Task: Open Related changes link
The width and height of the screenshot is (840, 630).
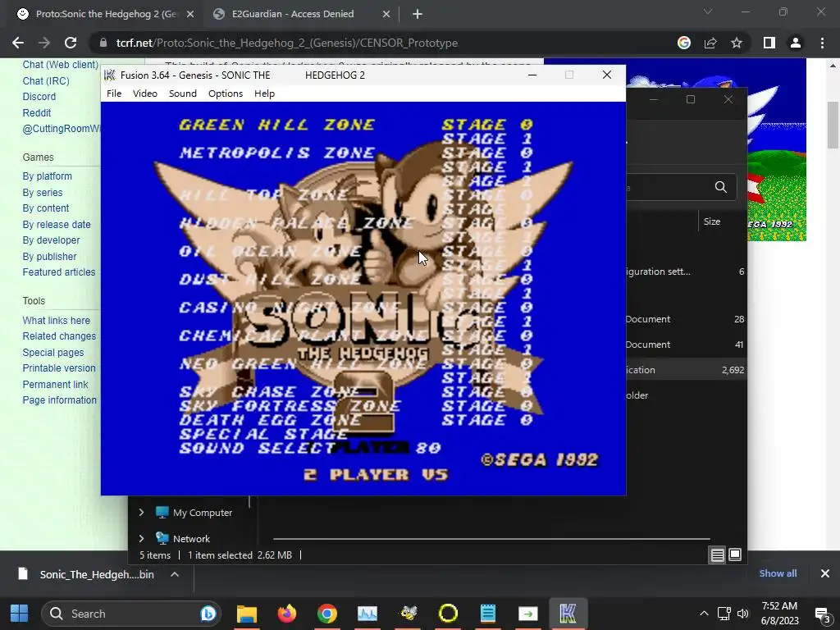Action: 59,336
